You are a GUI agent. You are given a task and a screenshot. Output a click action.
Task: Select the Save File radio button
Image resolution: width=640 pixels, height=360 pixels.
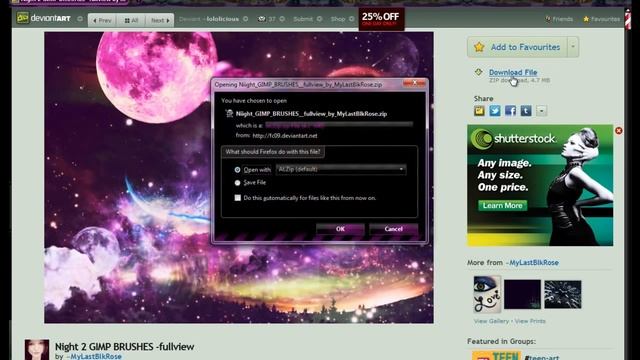(237, 183)
